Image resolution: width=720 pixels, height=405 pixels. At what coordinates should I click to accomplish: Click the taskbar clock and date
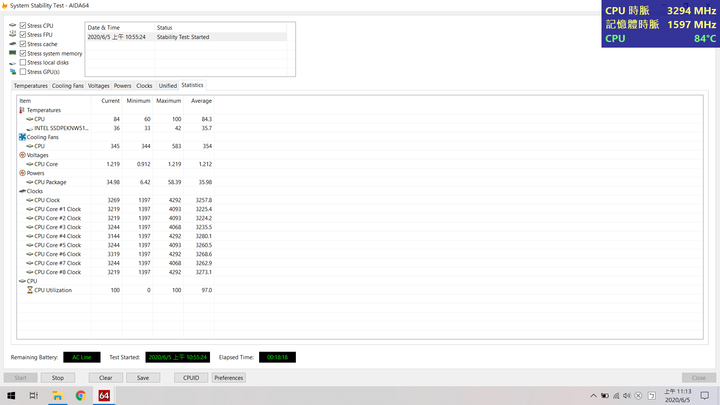click(x=678, y=396)
